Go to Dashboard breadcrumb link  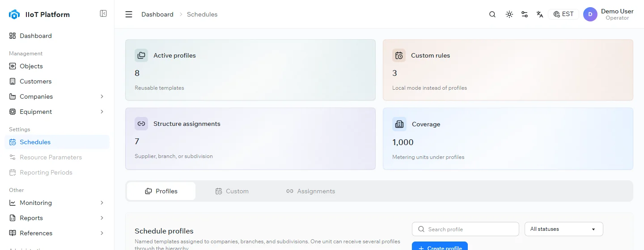pyautogui.click(x=157, y=14)
